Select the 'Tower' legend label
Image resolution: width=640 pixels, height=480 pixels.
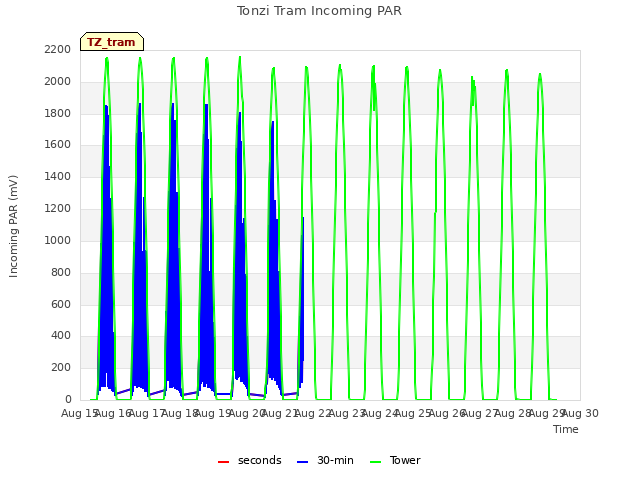[405, 460]
